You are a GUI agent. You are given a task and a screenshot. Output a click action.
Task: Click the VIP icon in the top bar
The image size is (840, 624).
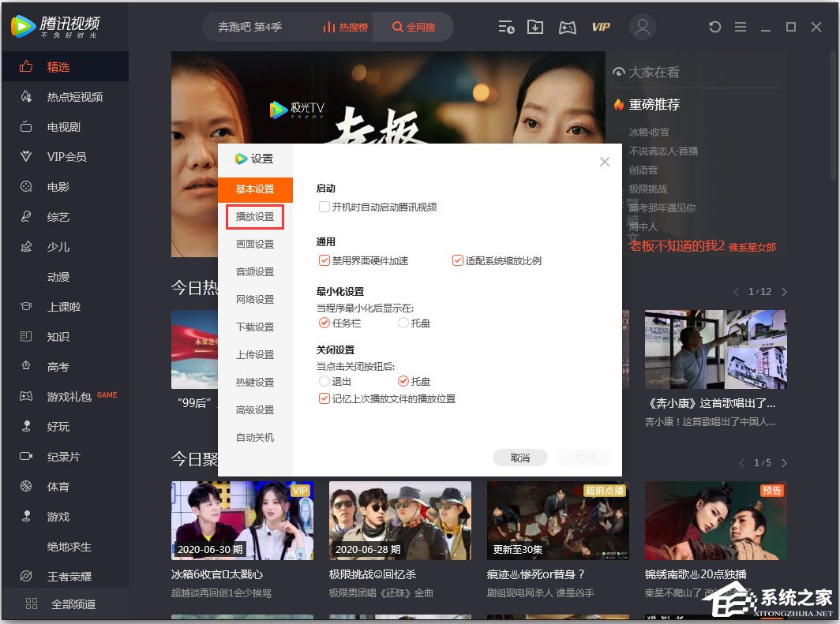point(601,27)
